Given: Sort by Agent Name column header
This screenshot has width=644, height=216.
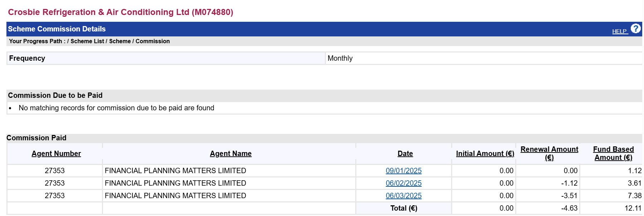Looking at the screenshot, I should pyautogui.click(x=230, y=154).
